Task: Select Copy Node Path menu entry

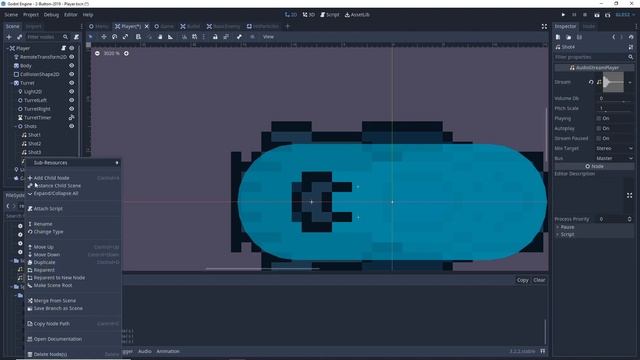Action: coord(73,324)
